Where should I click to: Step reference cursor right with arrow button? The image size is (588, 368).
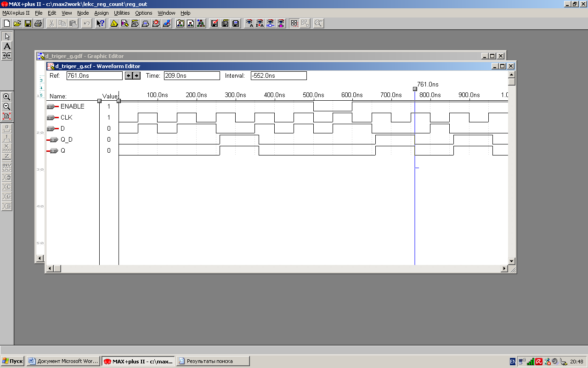[x=136, y=75]
